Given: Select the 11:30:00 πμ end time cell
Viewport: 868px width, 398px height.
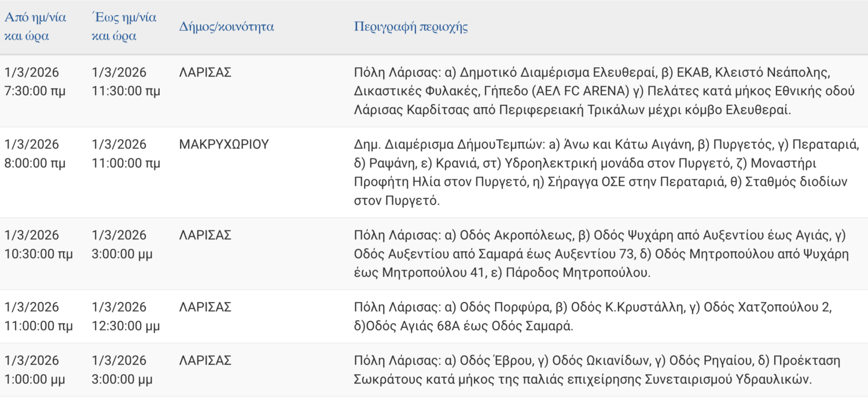Looking at the screenshot, I should point(126,82).
